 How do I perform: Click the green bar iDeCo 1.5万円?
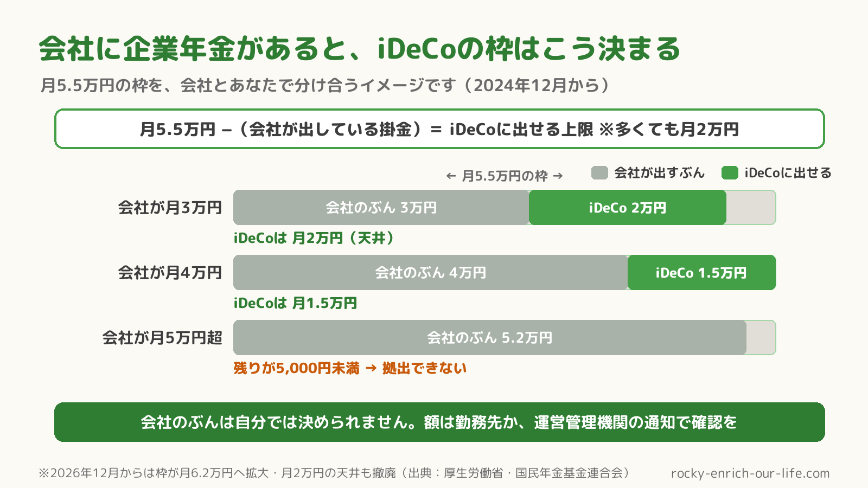pos(702,273)
